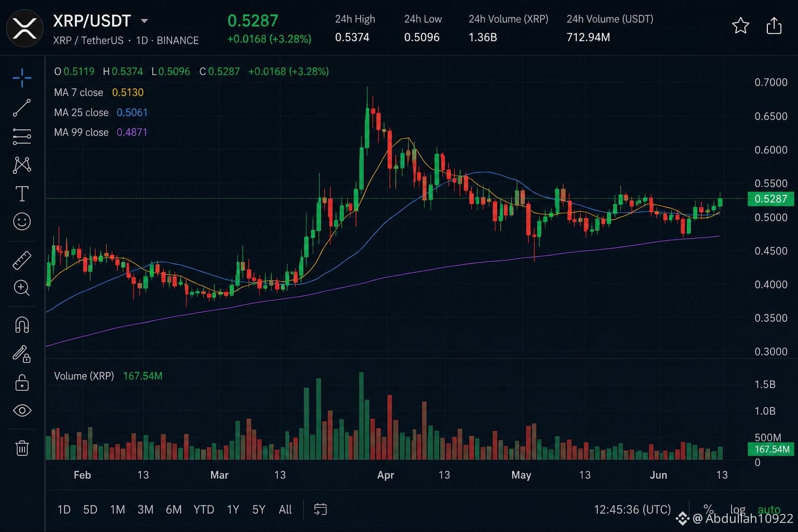Click the large header price 0.5287
The image size is (798, 532).
[253, 21]
